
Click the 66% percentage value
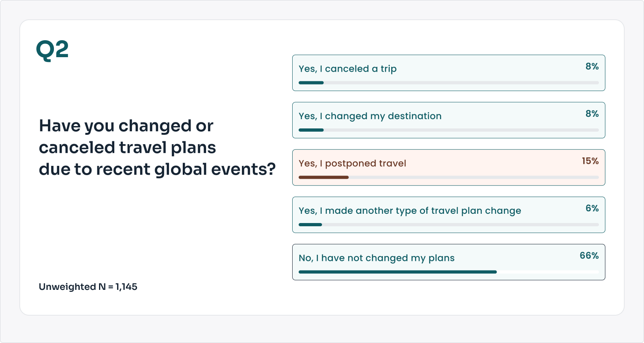[x=589, y=256]
